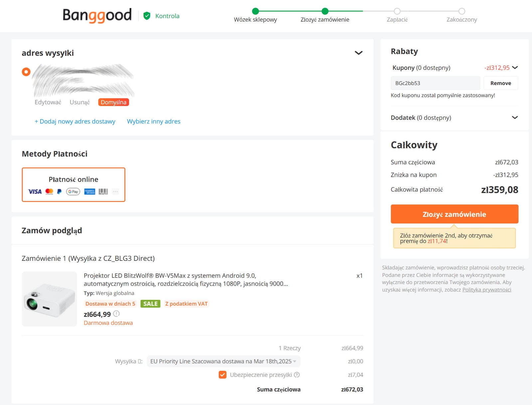Click the BlitzWolf projector product thumbnail
Viewport: 532px width, 405px height.
[x=50, y=299]
